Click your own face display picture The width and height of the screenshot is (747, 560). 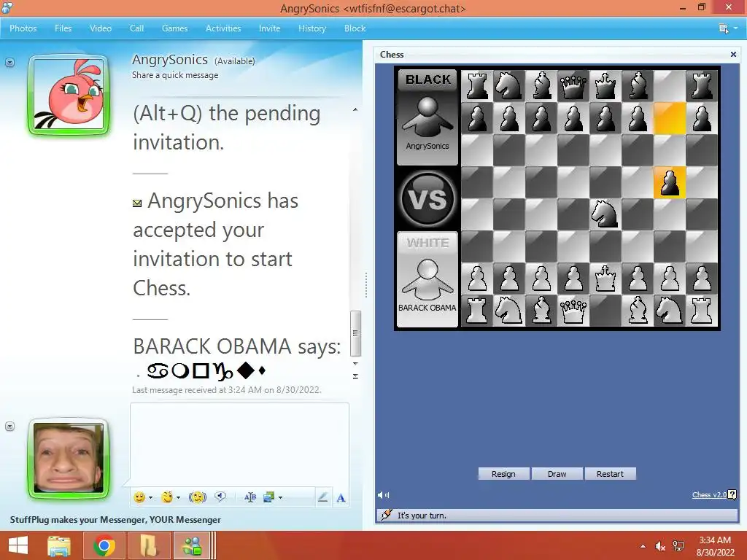coord(69,459)
